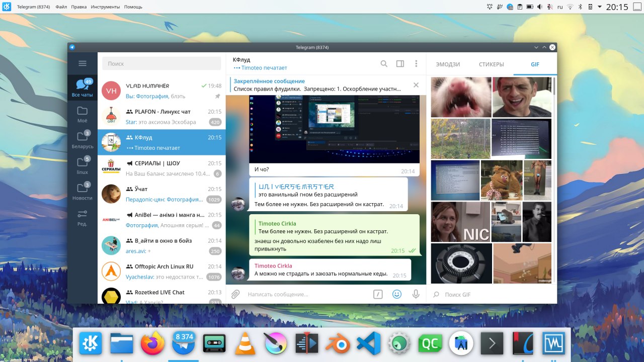This screenshot has height=362, width=644.
Task: Open the 'Моё' chat folder
Action: click(x=83, y=114)
